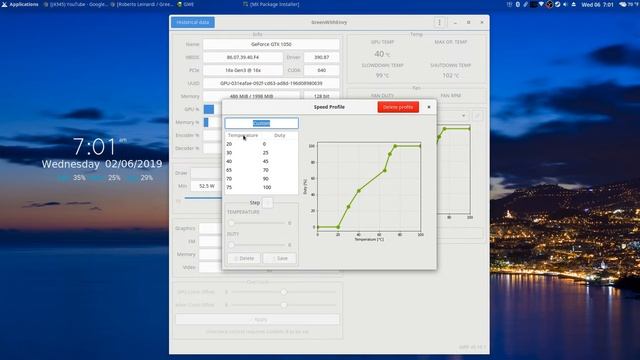This screenshot has width=640, height=360.
Task: Click the Memory Clock Offset slider
Action: 284,305
